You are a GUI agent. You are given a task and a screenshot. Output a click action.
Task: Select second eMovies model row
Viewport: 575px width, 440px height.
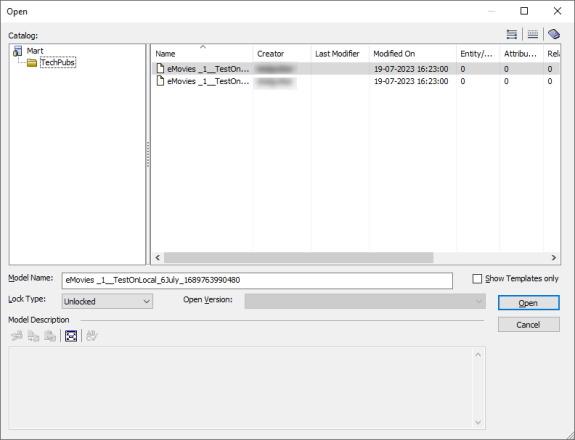coord(355,81)
